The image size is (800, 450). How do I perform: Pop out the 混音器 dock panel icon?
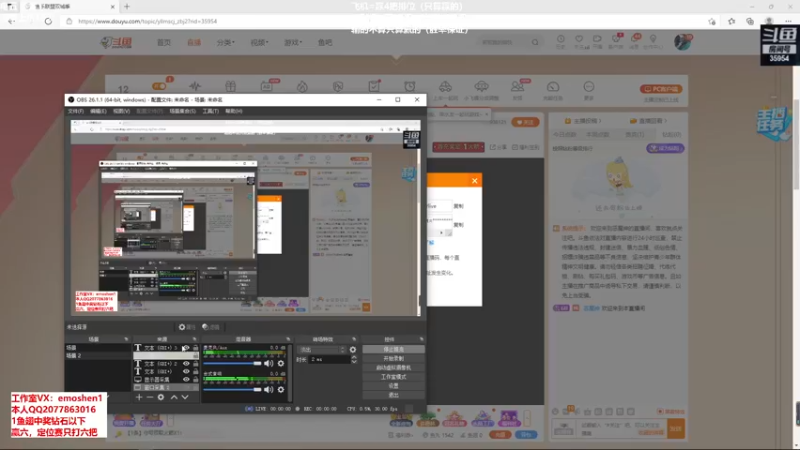[x=288, y=339]
